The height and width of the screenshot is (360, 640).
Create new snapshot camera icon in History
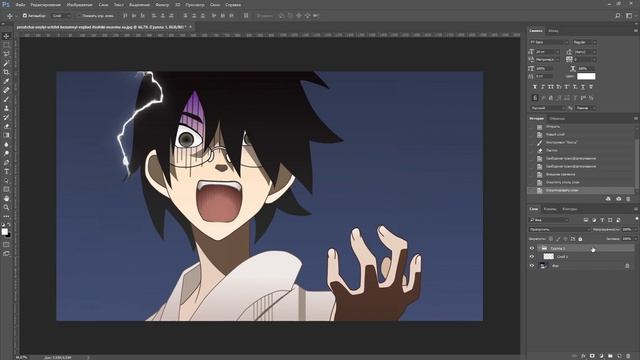coord(618,199)
